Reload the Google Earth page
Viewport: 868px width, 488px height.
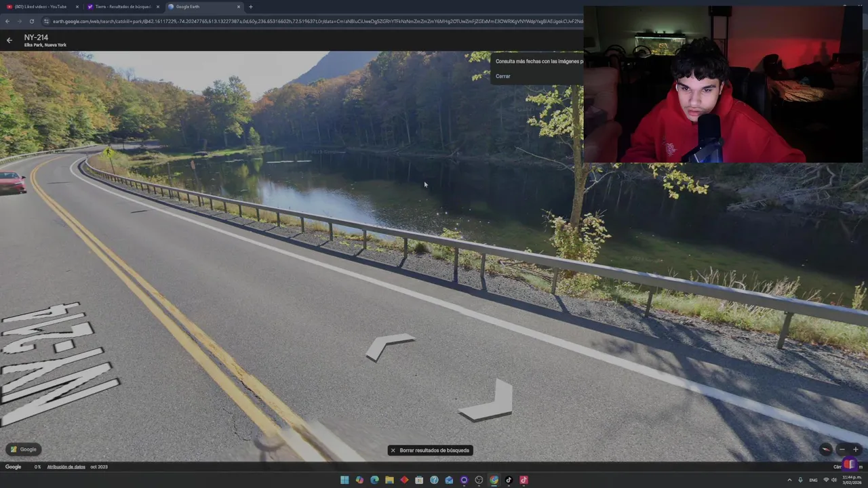(x=31, y=21)
